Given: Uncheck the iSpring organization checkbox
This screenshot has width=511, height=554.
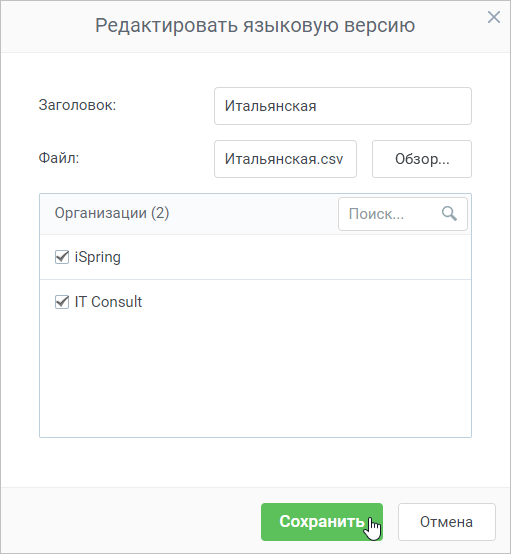Looking at the screenshot, I should point(62,257).
